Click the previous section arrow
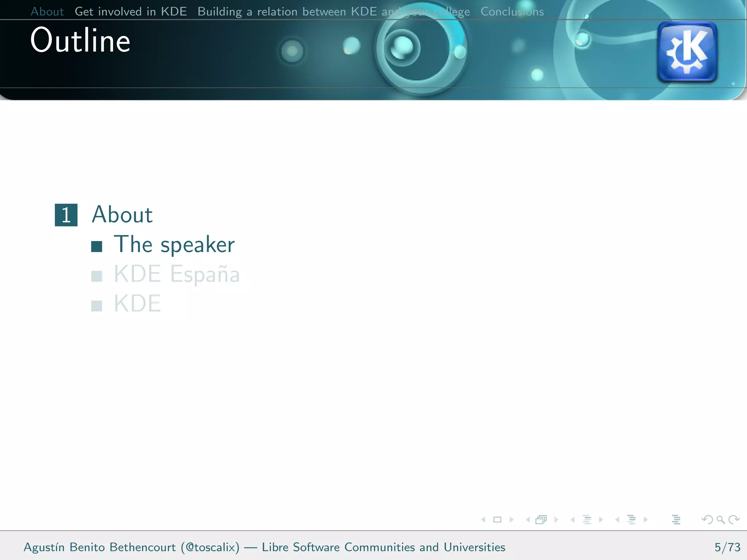 coord(617,520)
